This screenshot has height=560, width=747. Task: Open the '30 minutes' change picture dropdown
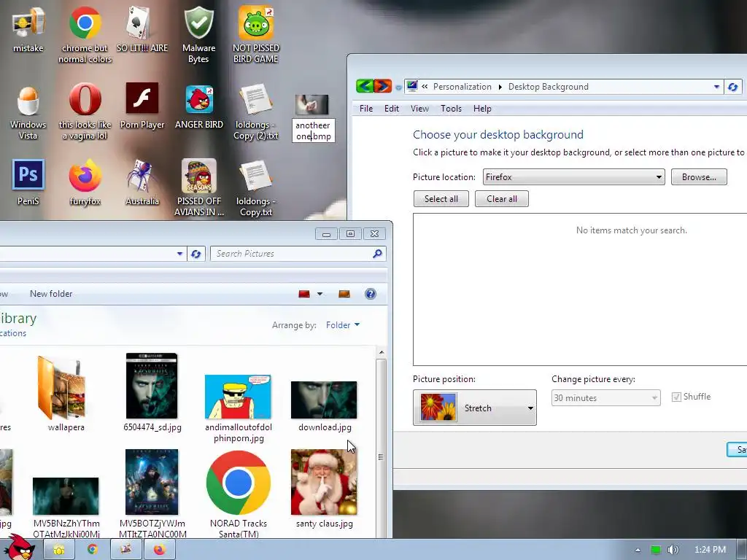click(605, 397)
